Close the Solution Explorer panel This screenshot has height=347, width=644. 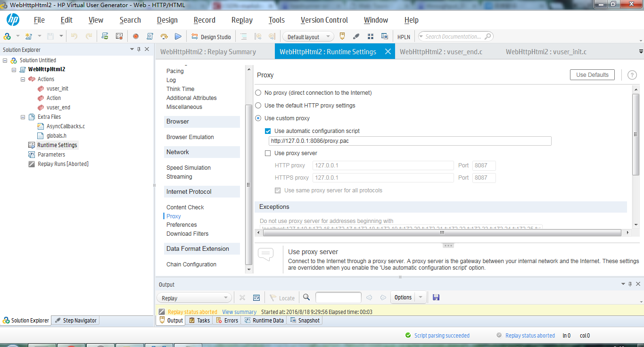pyautogui.click(x=147, y=49)
